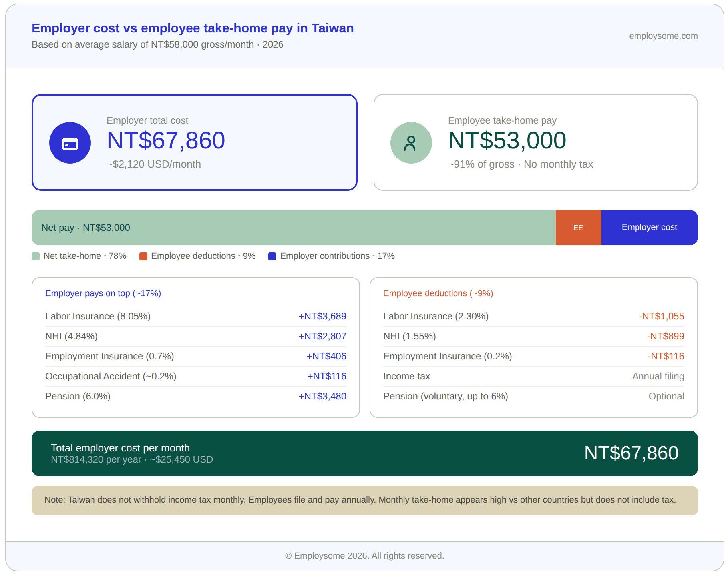Click the NT$53,000 take-home pay figure
This screenshot has width=728, height=577.
507,140
